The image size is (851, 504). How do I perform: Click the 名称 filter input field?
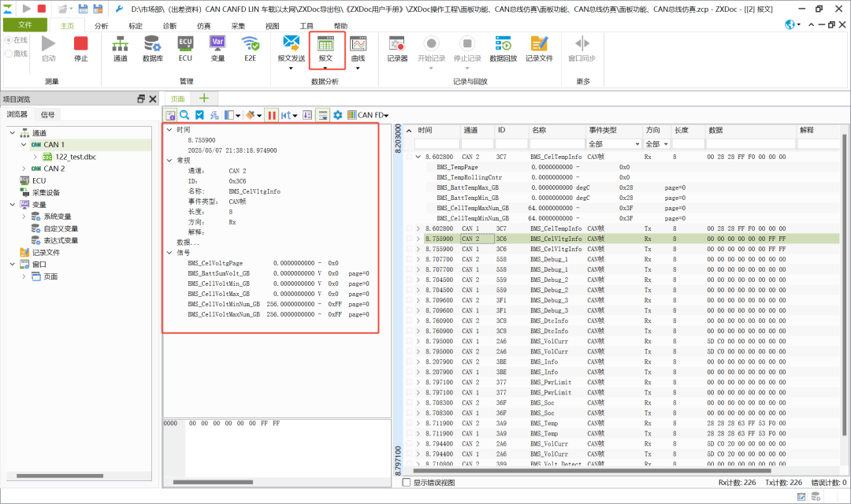pyautogui.click(x=557, y=144)
